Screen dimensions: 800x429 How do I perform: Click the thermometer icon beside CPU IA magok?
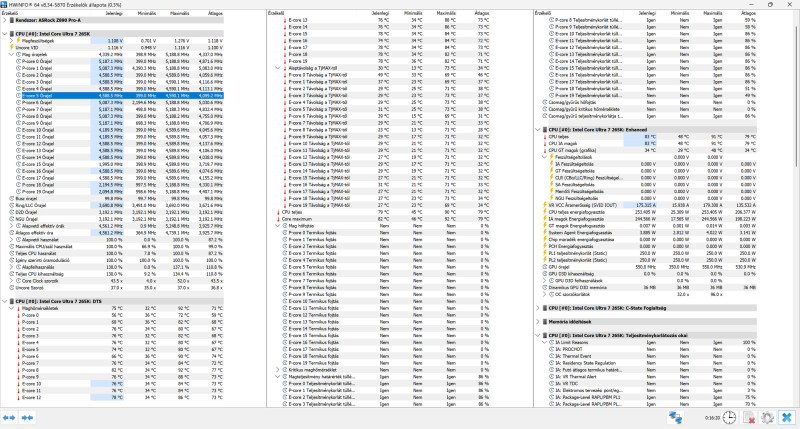tap(544, 144)
